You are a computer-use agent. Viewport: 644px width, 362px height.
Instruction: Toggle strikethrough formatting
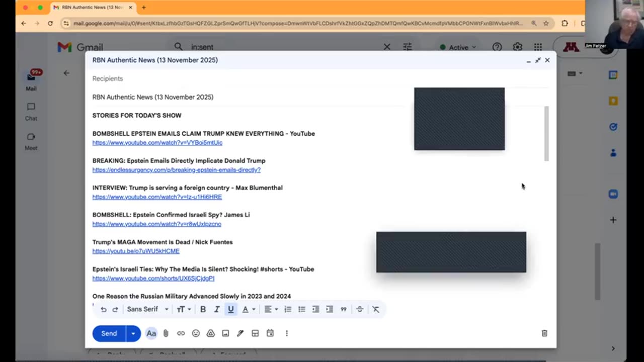pyautogui.click(x=360, y=309)
